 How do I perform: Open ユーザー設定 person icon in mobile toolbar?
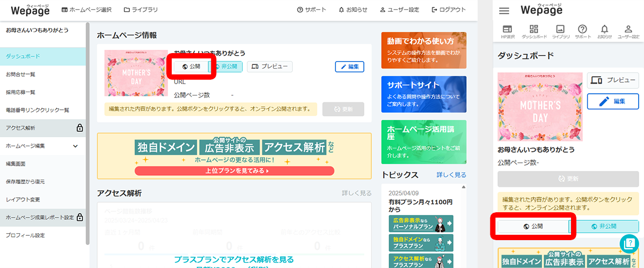click(628, 31)
